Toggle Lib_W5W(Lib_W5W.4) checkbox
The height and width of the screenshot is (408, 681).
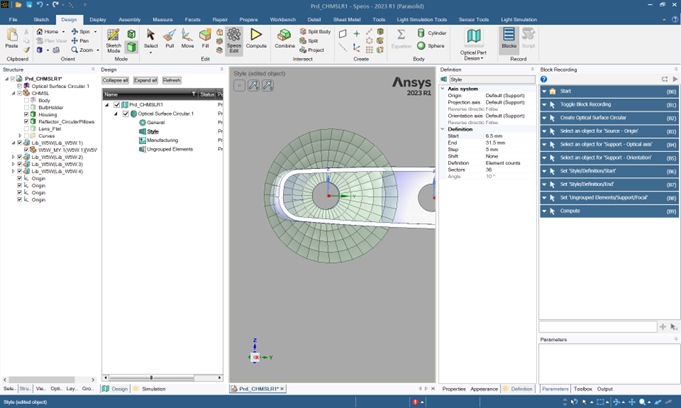coord(20,171)
